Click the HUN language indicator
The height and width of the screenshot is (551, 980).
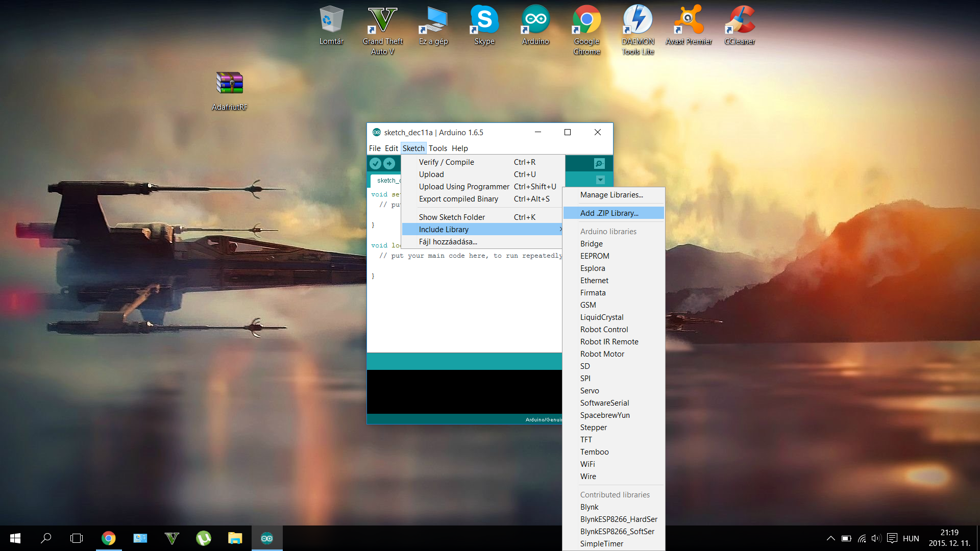(x=911, y=538)
